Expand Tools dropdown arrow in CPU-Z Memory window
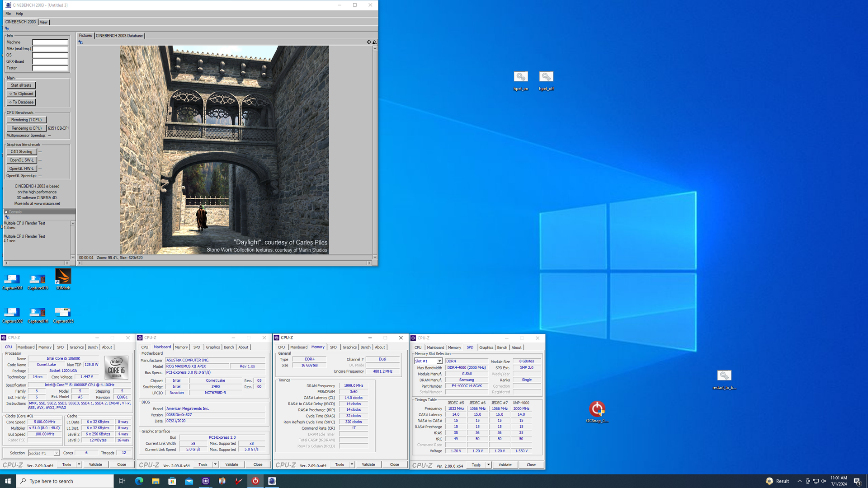Viewport: 868px width, 488px height. click(352, 465)
